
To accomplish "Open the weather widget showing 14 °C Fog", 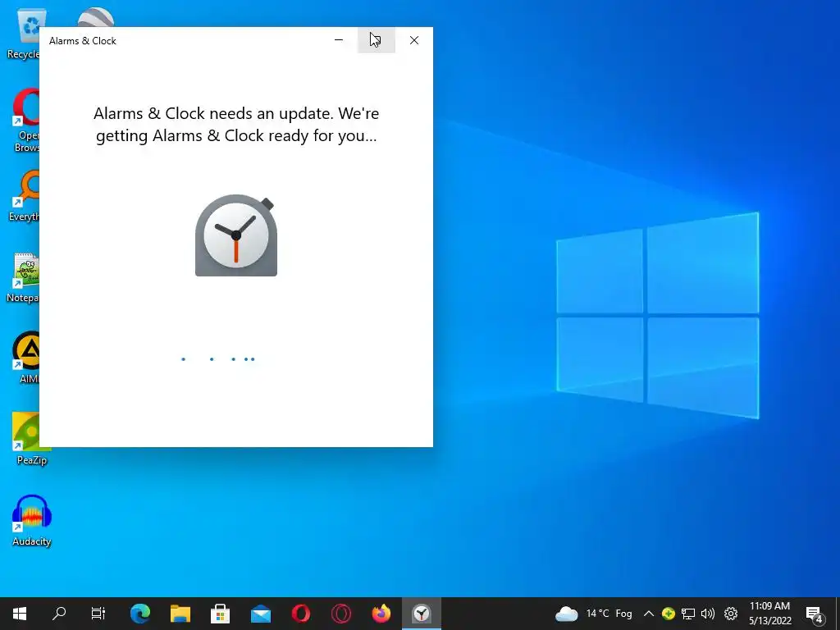I will click(x=594, y=614).
